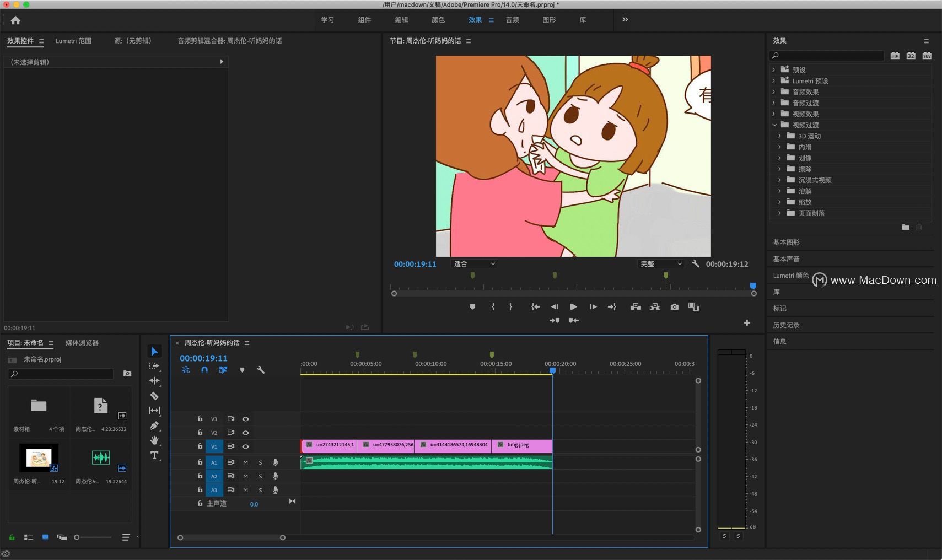Play the program monitor
Viewport: 942px width, 560px height.
[573, 307]
